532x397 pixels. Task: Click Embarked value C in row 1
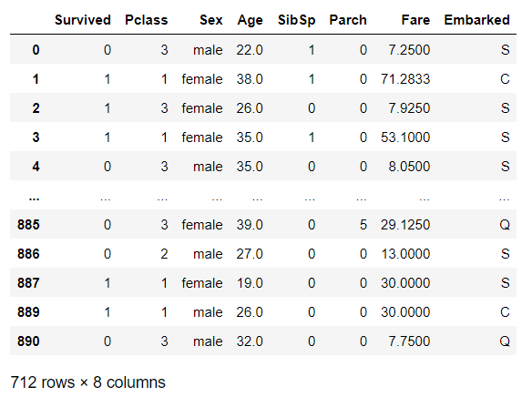pyautogui.click(x=505, y=79)
